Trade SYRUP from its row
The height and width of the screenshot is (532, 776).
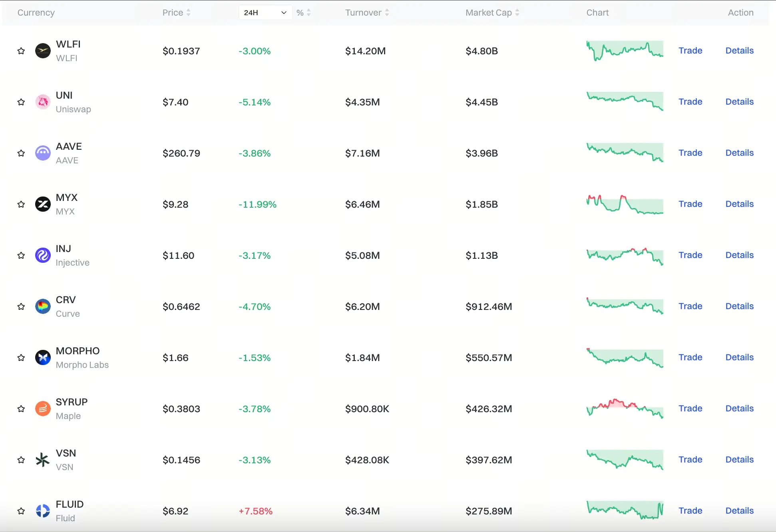690,409
